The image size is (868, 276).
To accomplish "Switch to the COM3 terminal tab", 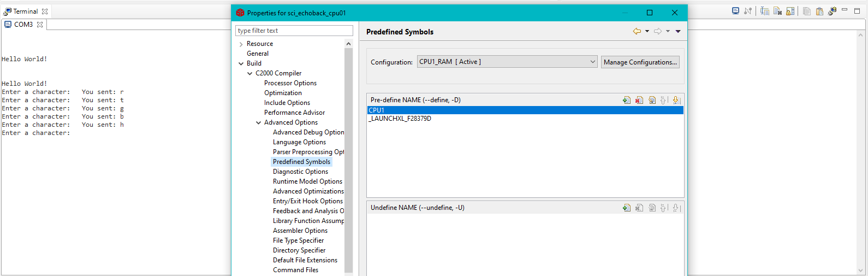I will (23, 25).
